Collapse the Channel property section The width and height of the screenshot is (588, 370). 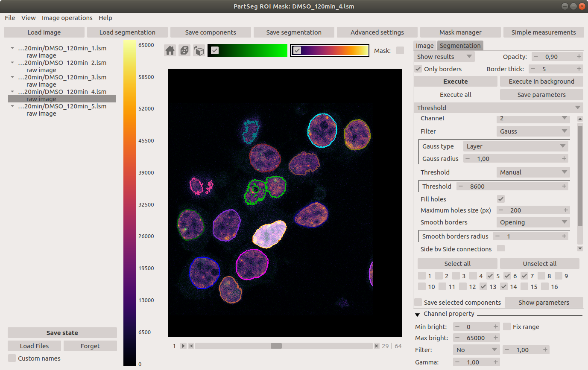tap(417, 315)
